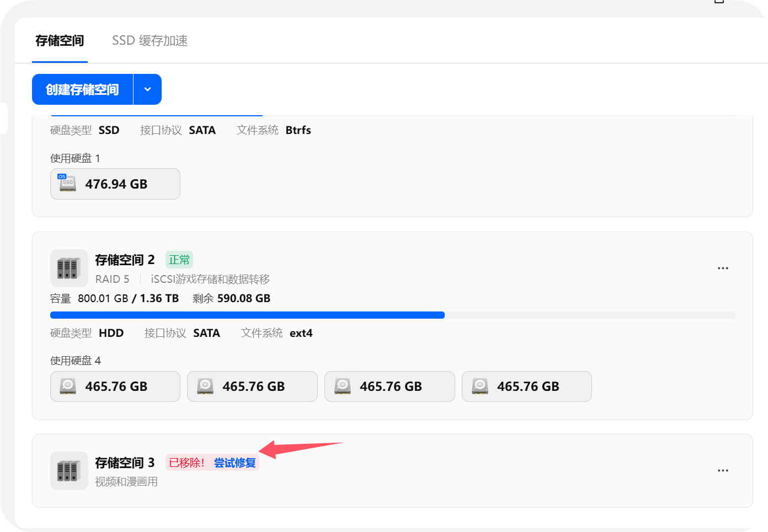Click the iSCSI游戏存储和数据转移 description

coord(210,280)
